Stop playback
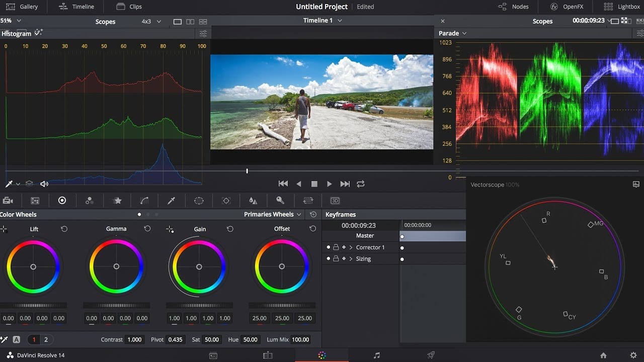644x362 pixels. (x=314, y=184)
